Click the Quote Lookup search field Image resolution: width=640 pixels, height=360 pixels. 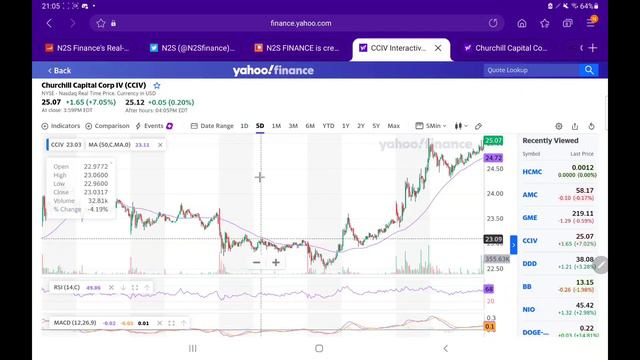(x=531, y=70)
